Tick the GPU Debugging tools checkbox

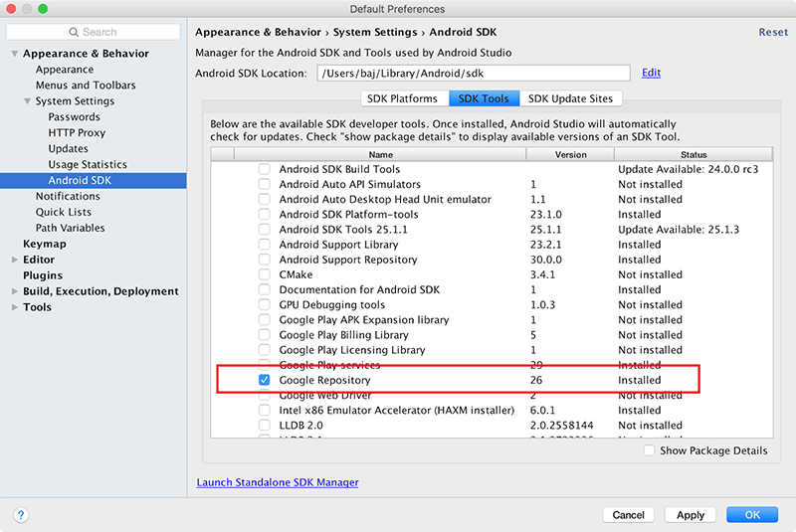264,304
